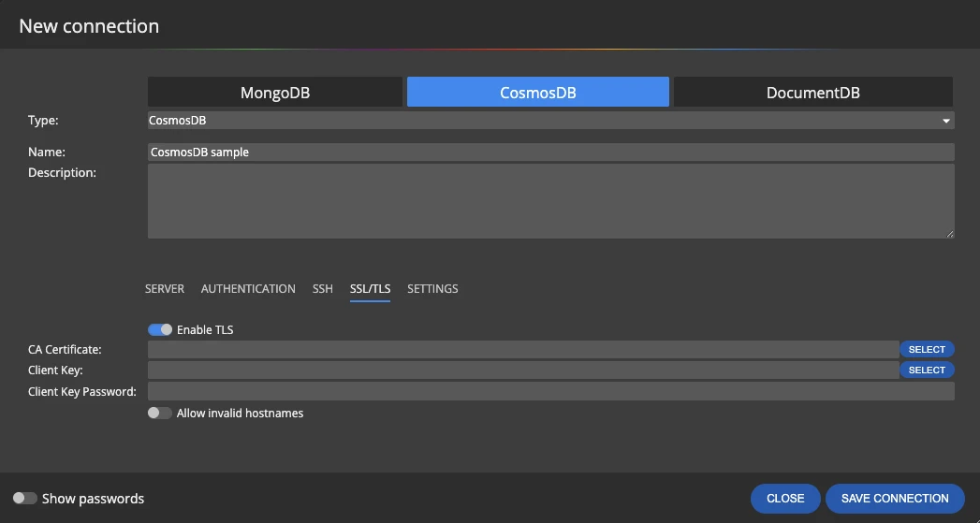Image resolution: width=980 pixels, height=523 pixels.
Task: Select the DocumentDB connection type button
Action: point(813,92)
